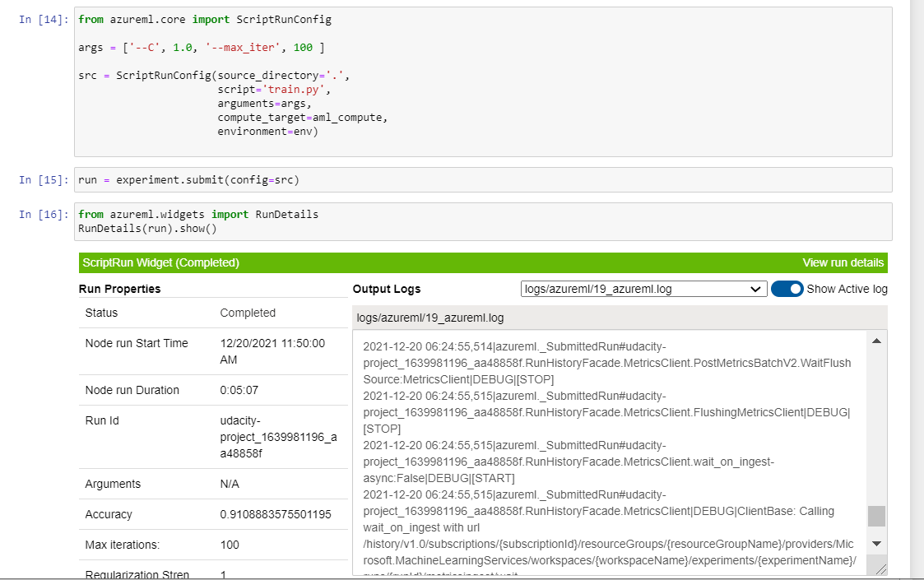Click the ScriptRun Widget (Completed) header
The width and height of the screenshot is (924, 580).
161,263
